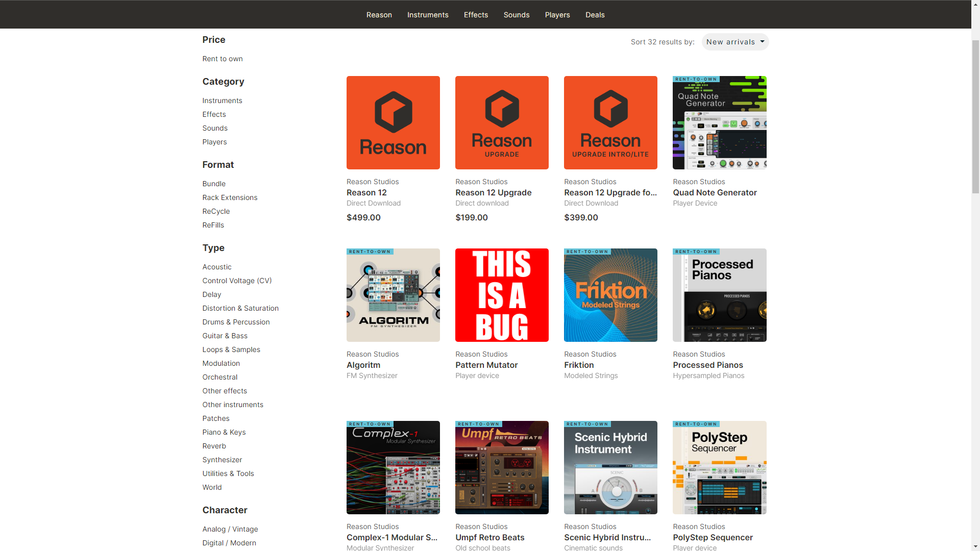Open the Players navigation menu

(557, 15)
